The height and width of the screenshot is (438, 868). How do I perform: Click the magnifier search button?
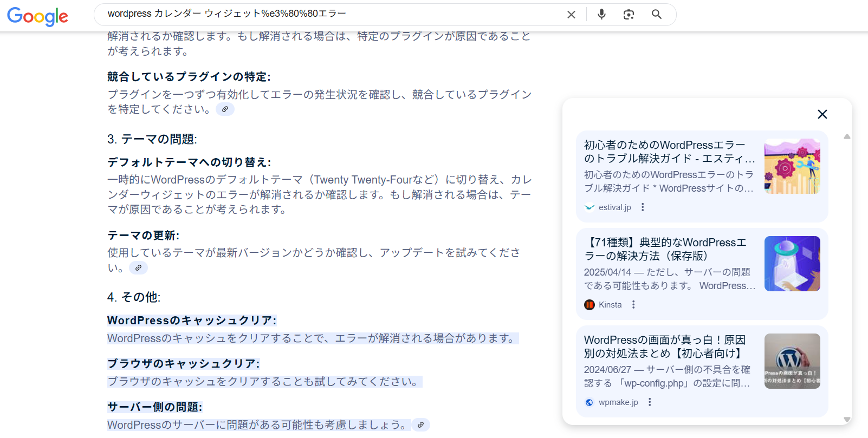657,15
